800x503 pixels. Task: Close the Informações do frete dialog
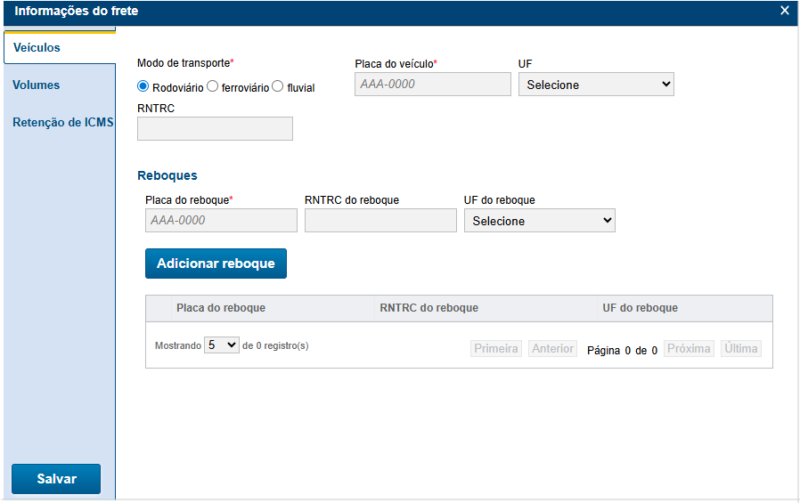pos(785,11)
